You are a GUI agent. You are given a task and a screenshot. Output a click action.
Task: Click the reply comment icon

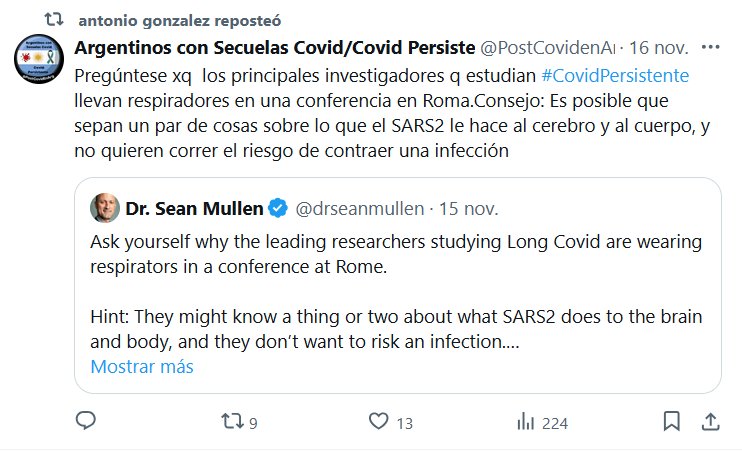pos(86,422)
